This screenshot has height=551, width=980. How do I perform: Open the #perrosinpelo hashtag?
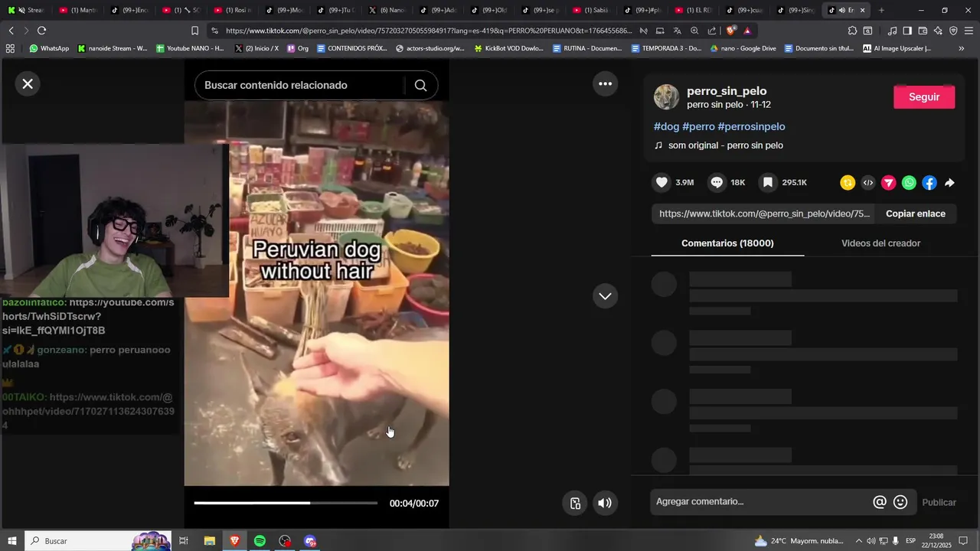(x=751, y=126)
